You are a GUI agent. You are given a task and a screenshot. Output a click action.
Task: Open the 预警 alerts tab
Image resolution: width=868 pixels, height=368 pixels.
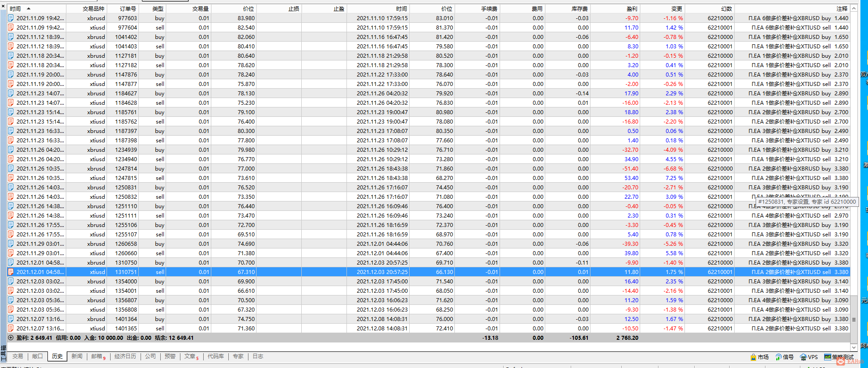(x=170, y=356)
